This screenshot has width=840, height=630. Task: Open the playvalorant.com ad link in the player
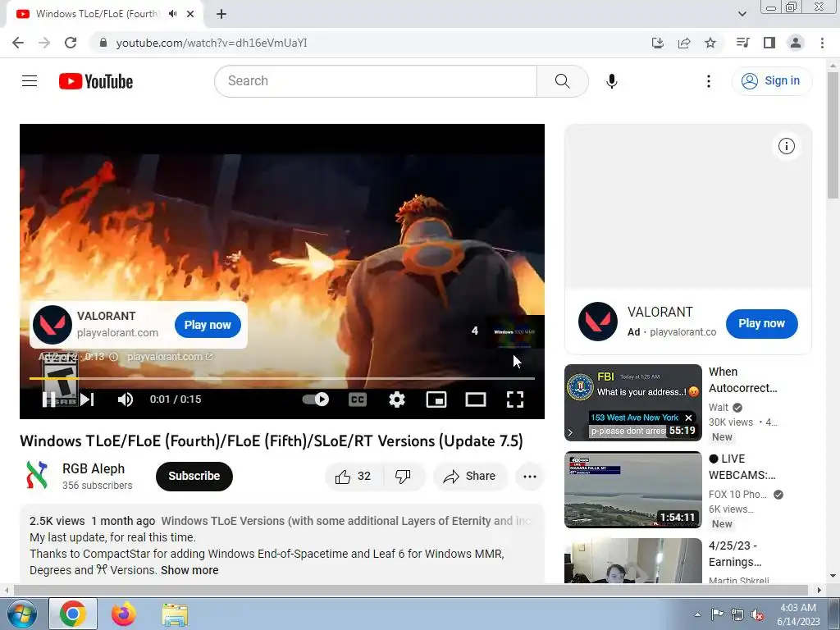[170, 357]
